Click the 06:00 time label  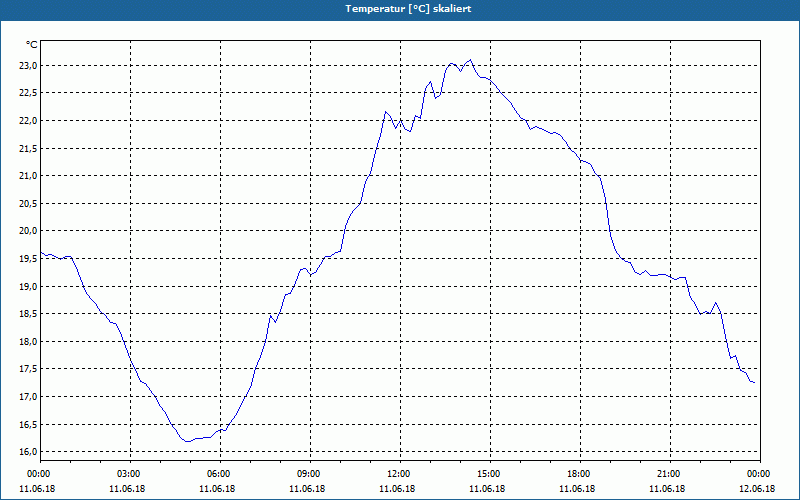click(x=220, y=474)
